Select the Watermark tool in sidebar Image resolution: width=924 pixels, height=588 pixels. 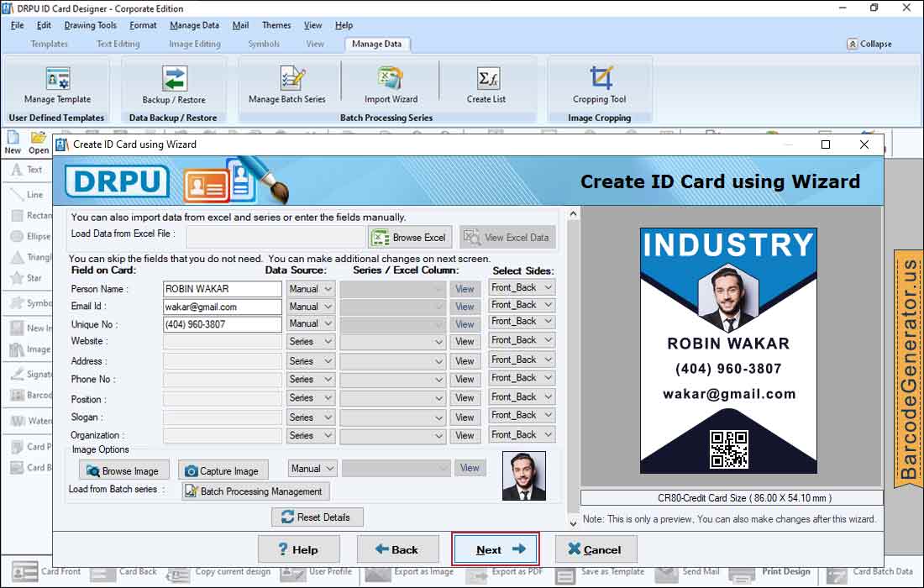pos(30,421)
